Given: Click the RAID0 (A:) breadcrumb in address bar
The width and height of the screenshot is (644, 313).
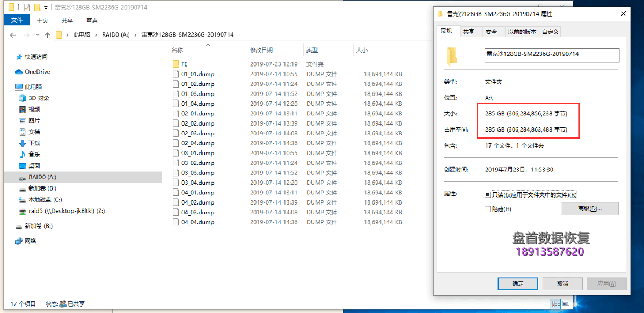Looking at the screenshot, I should click(116, 35).
